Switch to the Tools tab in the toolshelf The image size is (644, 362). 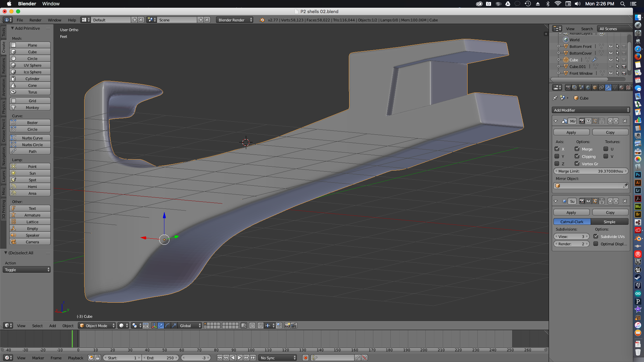pyautogui.click(x=4, y=32)
